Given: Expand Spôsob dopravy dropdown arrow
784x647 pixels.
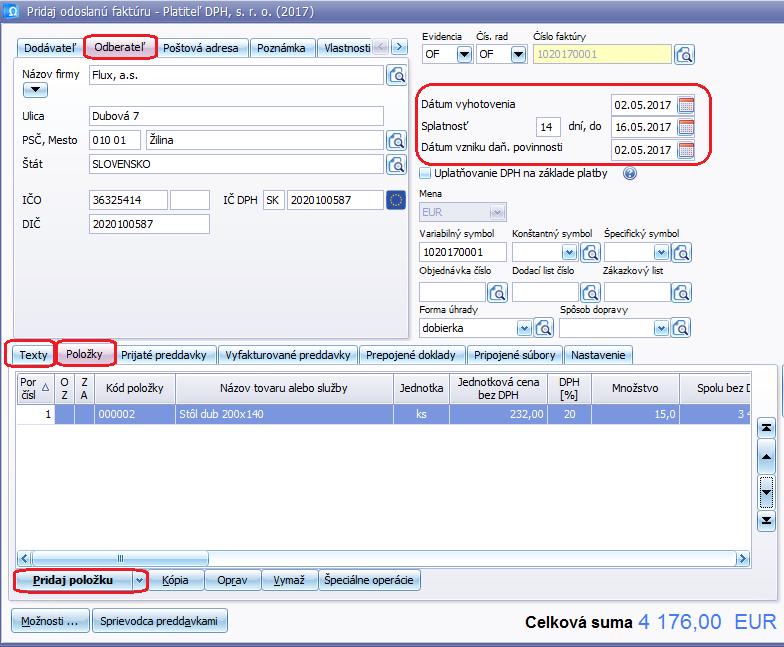Looking at the screenshot, I should click(x=661, y=328).
